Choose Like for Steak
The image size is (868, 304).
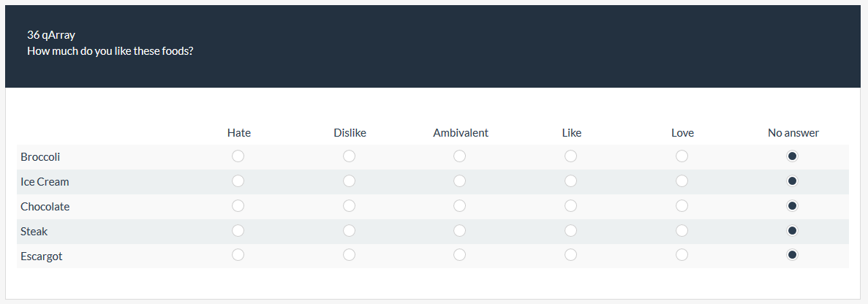570,231
